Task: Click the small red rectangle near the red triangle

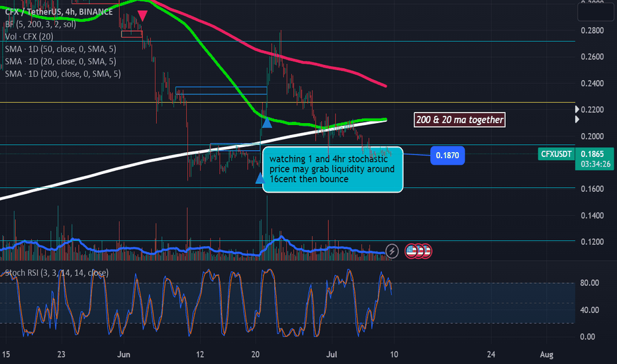Action: 132,34
